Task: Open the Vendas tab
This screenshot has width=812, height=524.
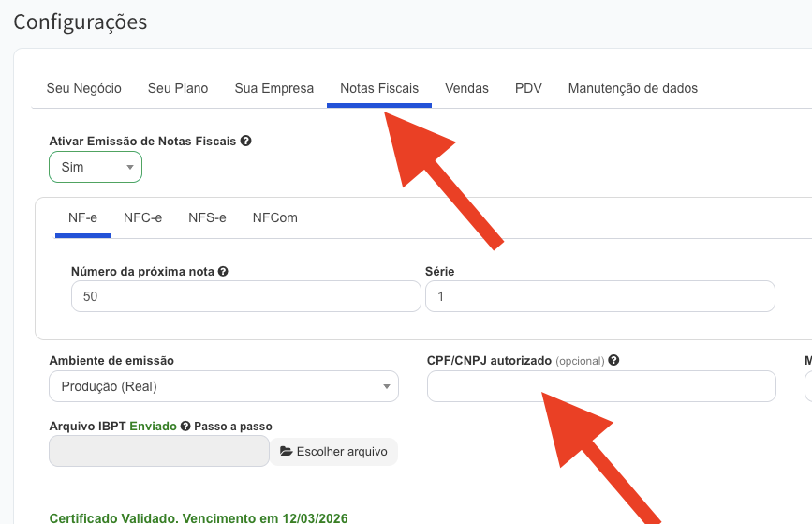Action: point(466,88)
